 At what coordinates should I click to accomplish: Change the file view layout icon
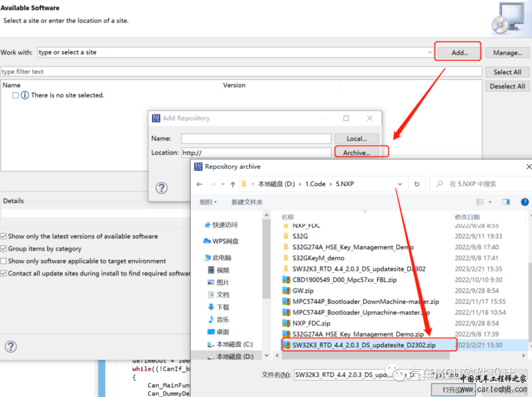tap(480, 202)
